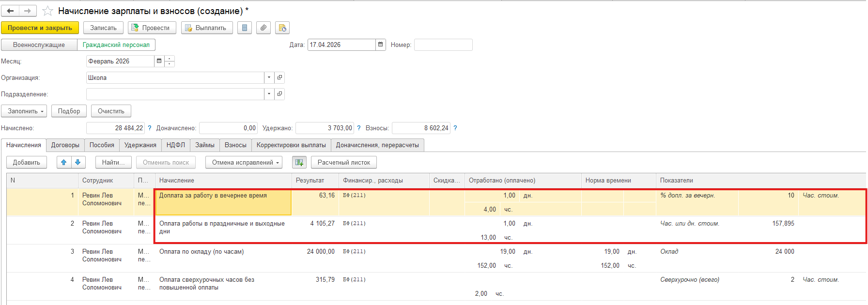The width and height of the screenshot is (868, 305).
Task: Go back with the left arrow icon
Action: pos(10,11)
